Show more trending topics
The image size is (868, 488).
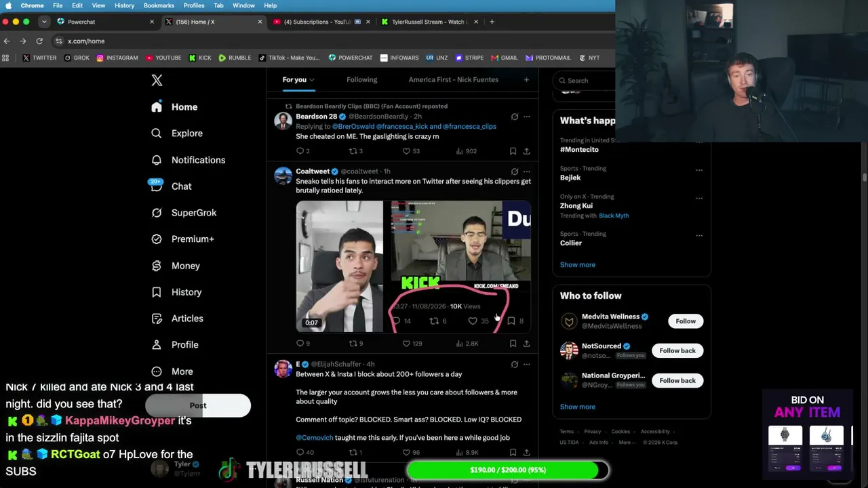click(578, 265)
